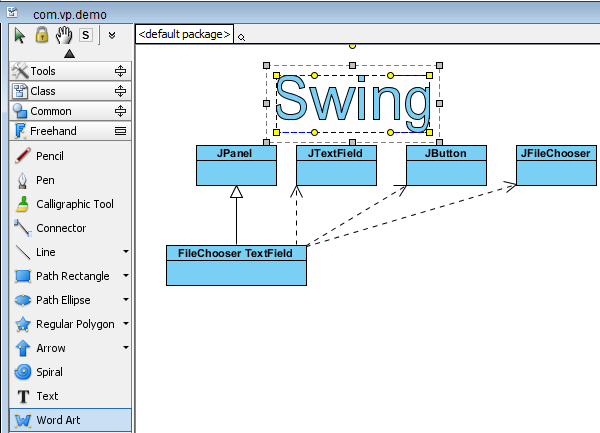
Task: Click the generalization arrowhead below JPanel
Action: pos(236,192)
